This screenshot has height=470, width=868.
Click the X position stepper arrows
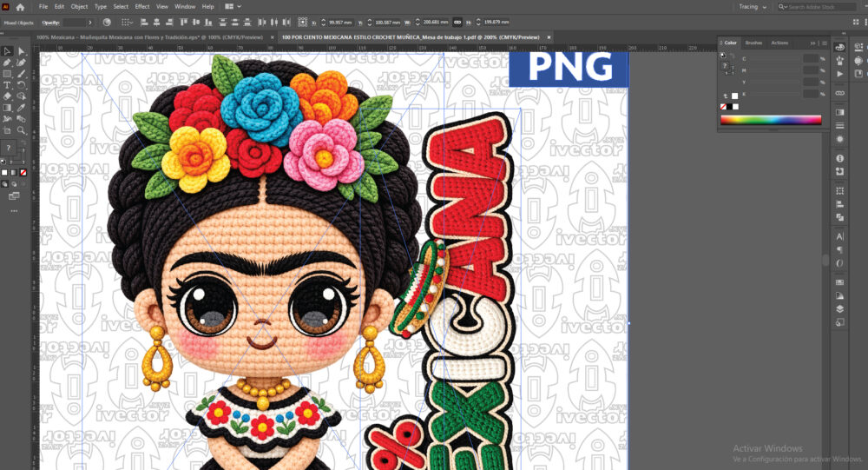323,23
